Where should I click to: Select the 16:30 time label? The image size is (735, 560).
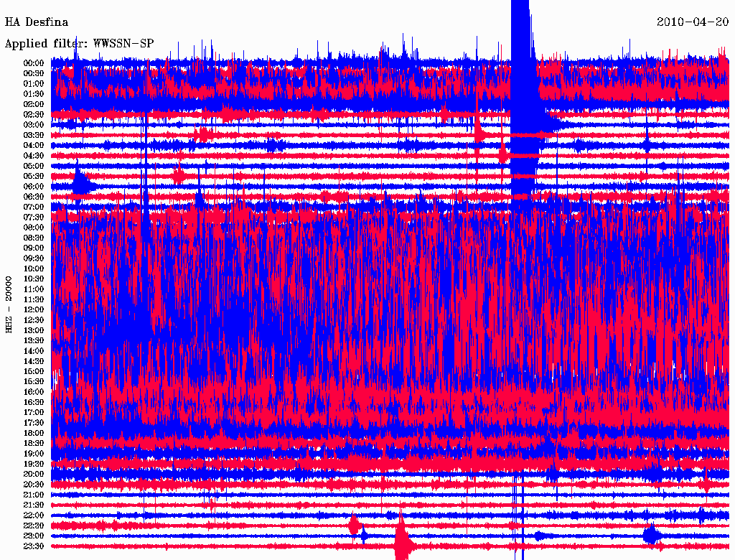[x=33, y=403]
